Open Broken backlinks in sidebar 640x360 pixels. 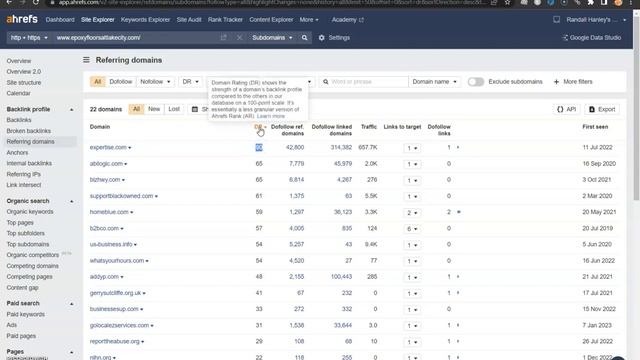click(29, 131)
